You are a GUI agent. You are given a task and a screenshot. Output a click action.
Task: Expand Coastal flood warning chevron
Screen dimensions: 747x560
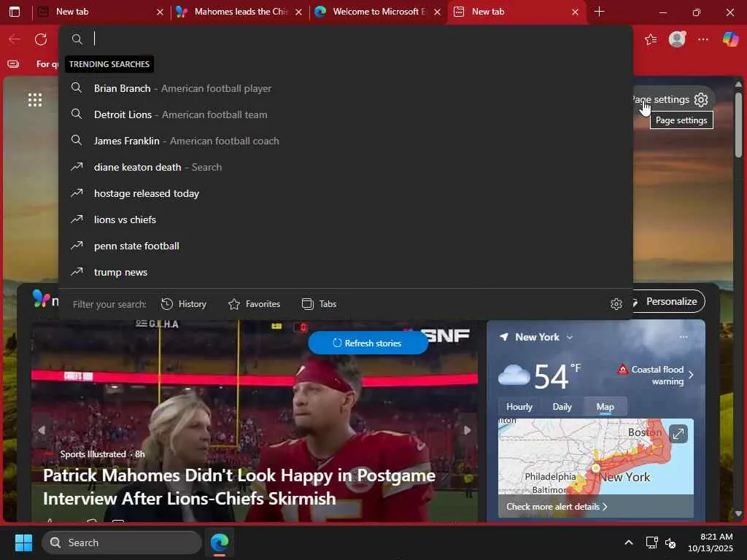click(691, 375)
